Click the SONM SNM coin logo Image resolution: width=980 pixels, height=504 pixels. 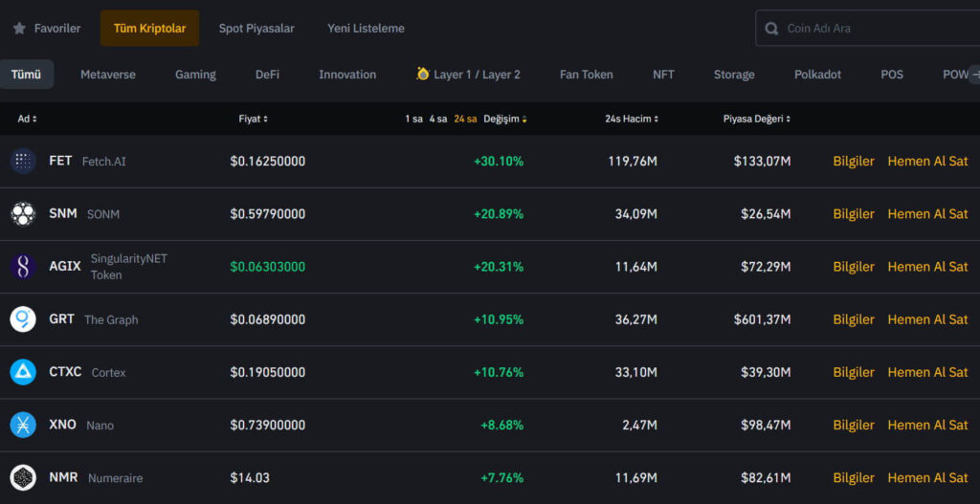coord(23,213)
